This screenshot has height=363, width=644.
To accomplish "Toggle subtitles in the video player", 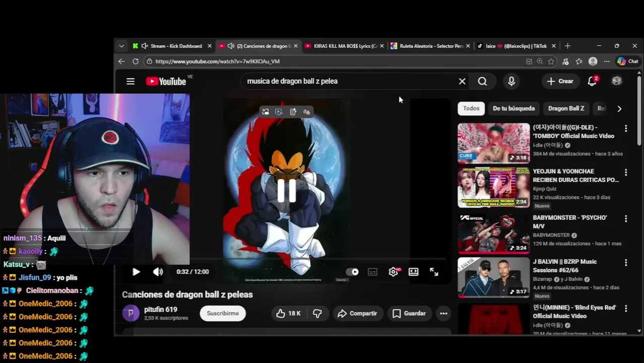I will point(373,272).
